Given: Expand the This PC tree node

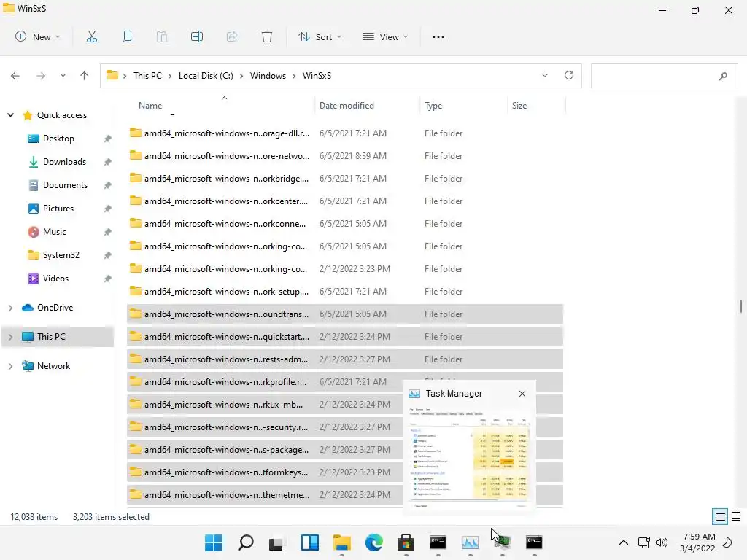Looking at the screenshot, I should click(x=10, y=337).
